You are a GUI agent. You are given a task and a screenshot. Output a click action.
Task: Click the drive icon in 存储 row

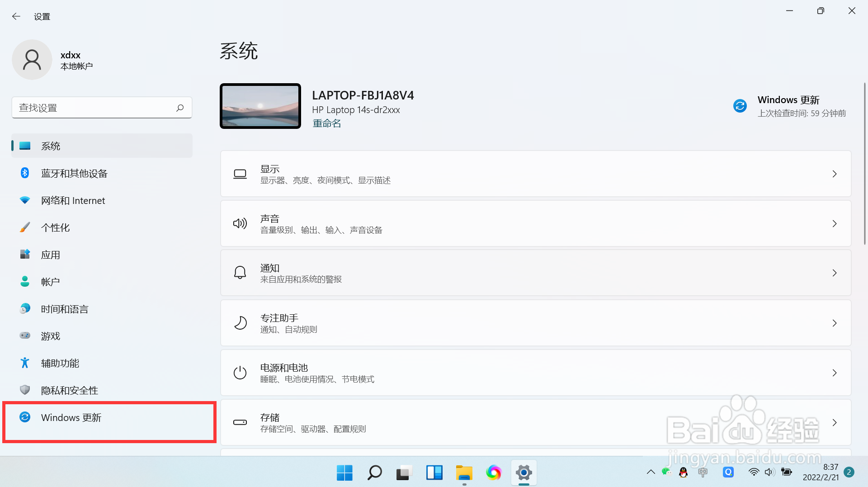240,422
